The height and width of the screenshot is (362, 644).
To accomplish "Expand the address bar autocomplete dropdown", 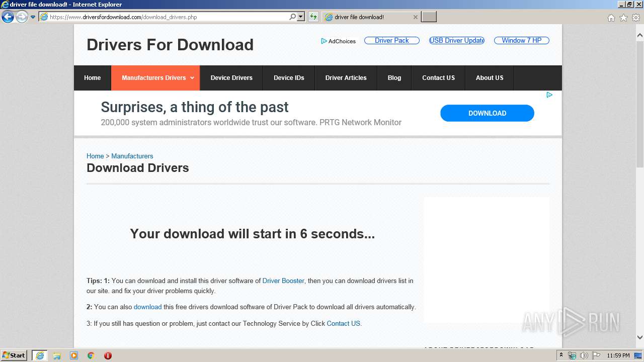I will tap(301, 17).
